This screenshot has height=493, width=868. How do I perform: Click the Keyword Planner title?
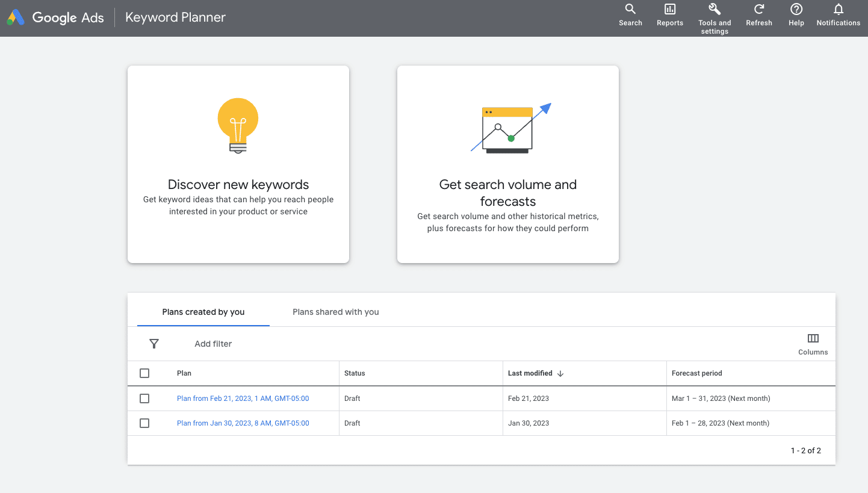pyautogui.click(x=175, y=17)
